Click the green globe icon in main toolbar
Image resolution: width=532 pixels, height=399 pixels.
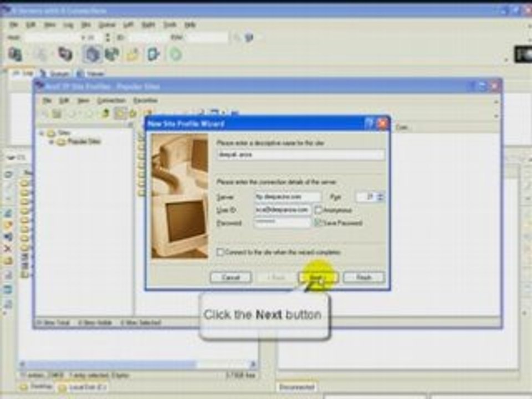[x=112, y=54]
